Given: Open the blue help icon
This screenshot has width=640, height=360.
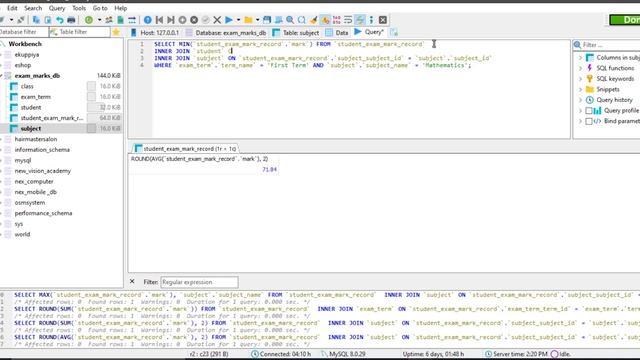Looking at the screenshot, I should tap(148, 20).
